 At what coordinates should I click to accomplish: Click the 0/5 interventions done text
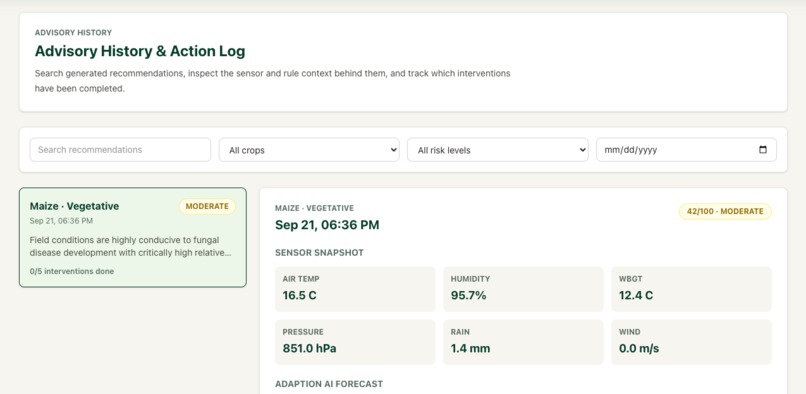pyautogui.click(x=72, y=271)
